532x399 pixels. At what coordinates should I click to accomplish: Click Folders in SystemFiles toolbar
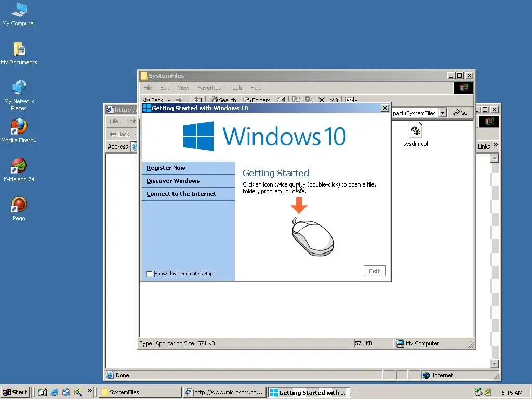[257, 100]
